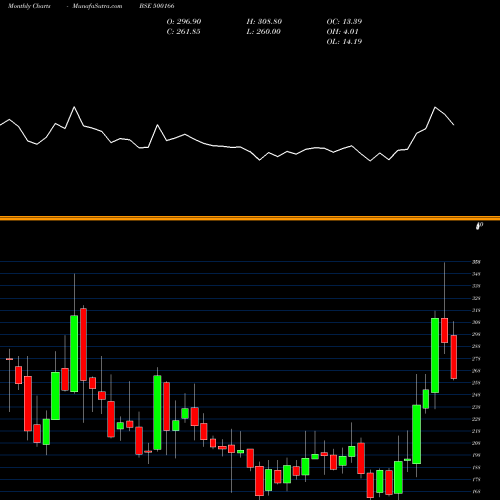
Task: Click the 188 price axis label
Action: pyautogui.click(x=476, y=467)
